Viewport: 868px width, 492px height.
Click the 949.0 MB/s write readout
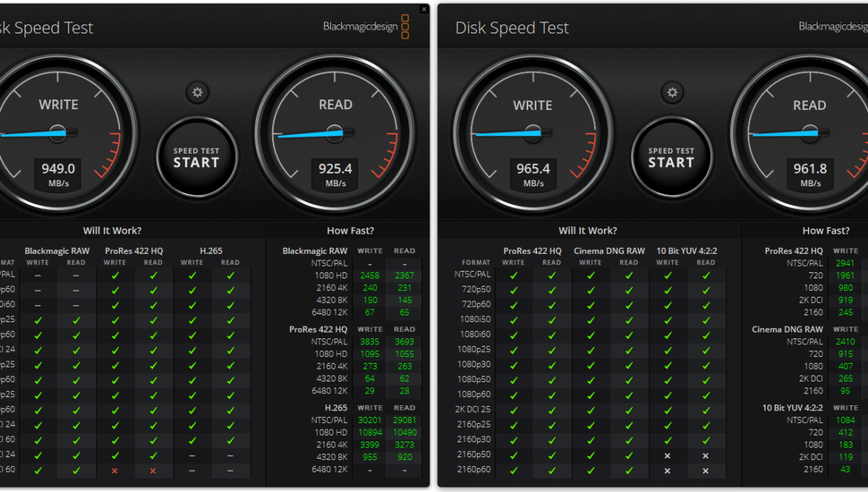coord(58,174)
